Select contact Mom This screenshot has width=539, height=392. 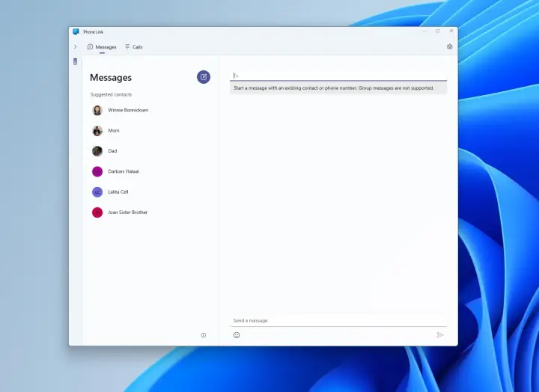pyautogui.click(x=150, y=131)
